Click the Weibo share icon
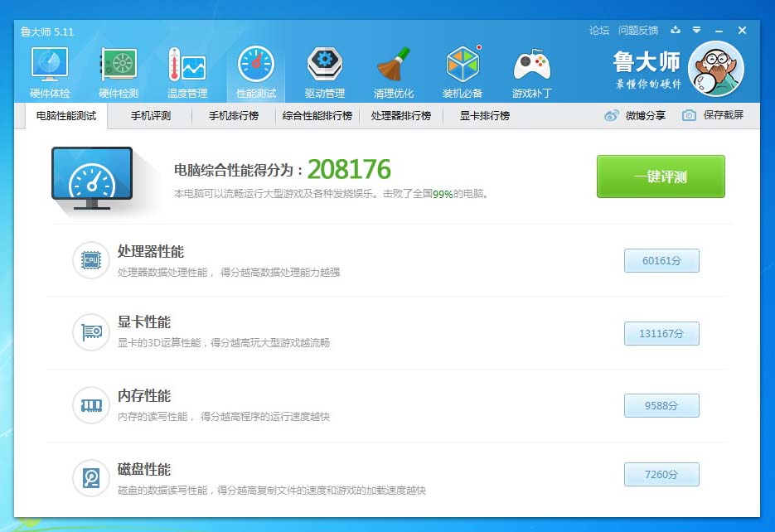 pos(612,115)
